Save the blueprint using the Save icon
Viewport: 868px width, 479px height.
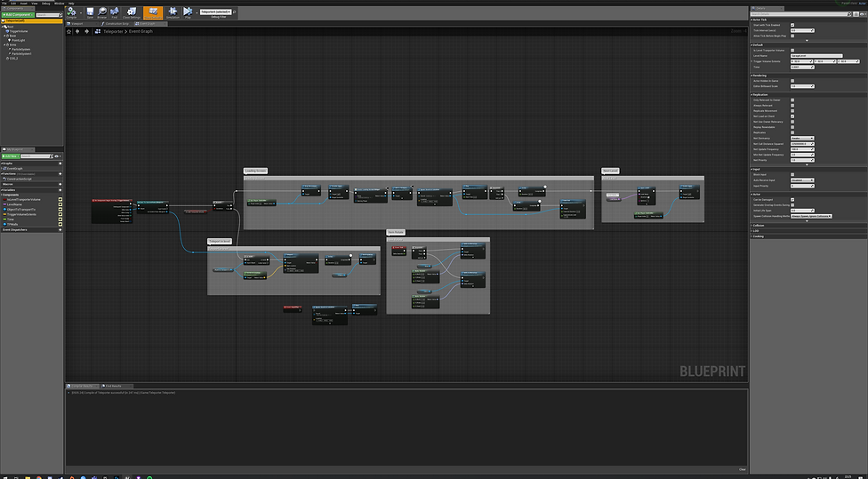90,12
